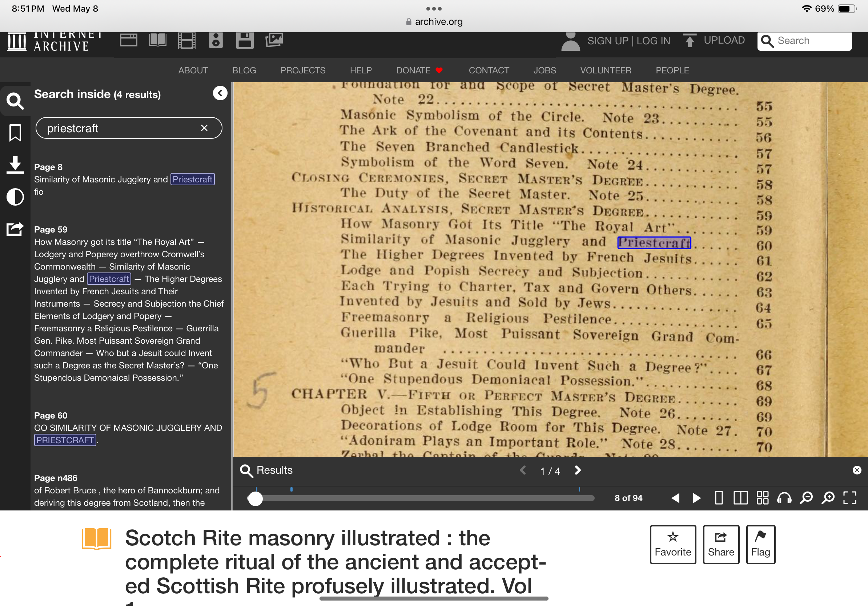Screen dimensions: 868x606
Task: Click the Share button
Action: click(x=721, y=544)
